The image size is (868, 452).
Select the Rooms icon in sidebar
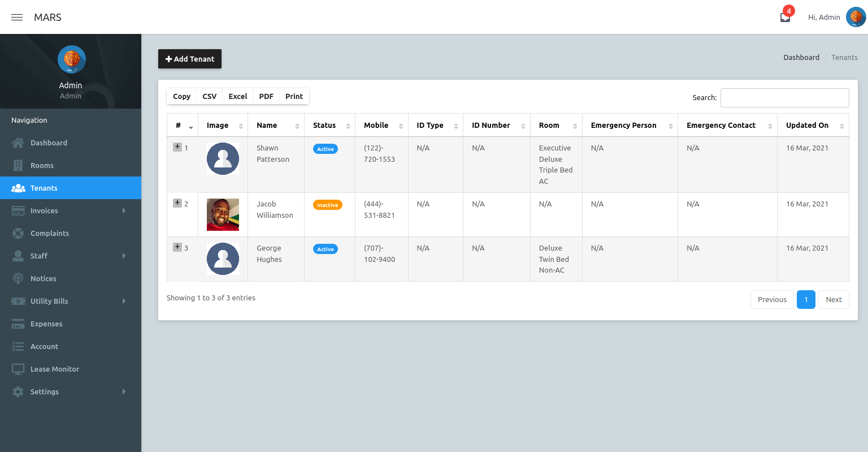pos(19,165)
